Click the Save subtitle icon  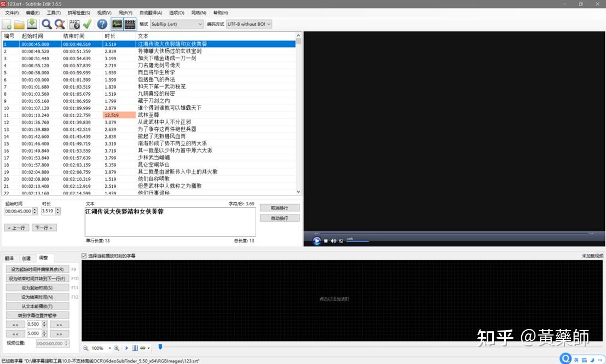point(32,24)
